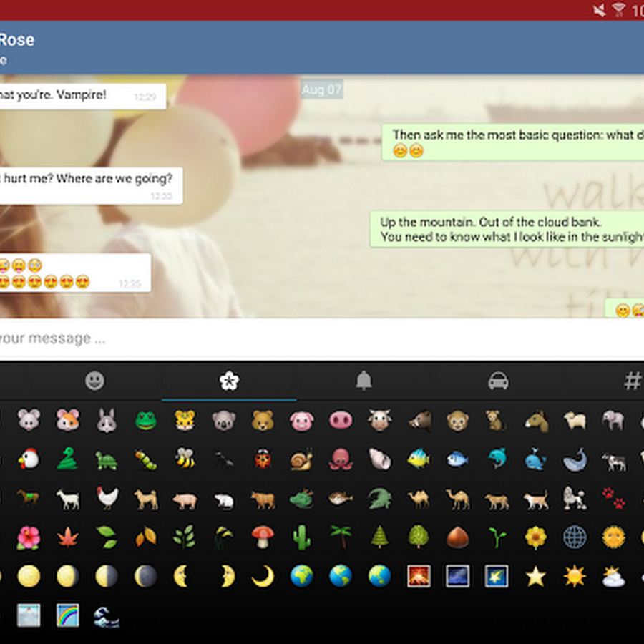
Task: Insert the white poodle emoji
Action: pyautogui.click(x=575, y=498)
